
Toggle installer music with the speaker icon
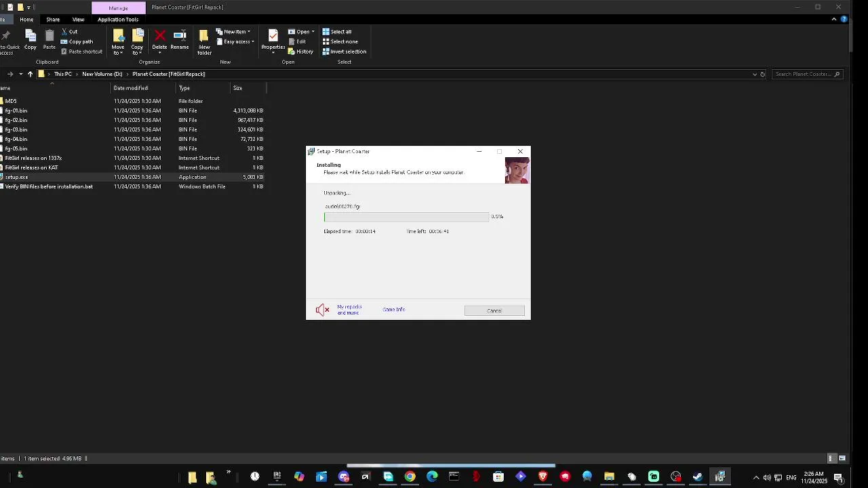323,310
